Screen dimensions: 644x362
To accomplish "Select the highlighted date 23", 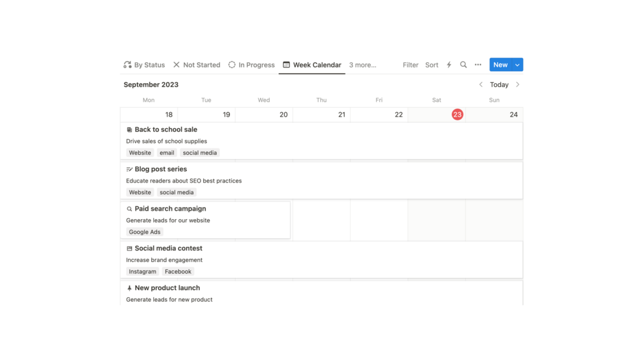I will [457, 115].
